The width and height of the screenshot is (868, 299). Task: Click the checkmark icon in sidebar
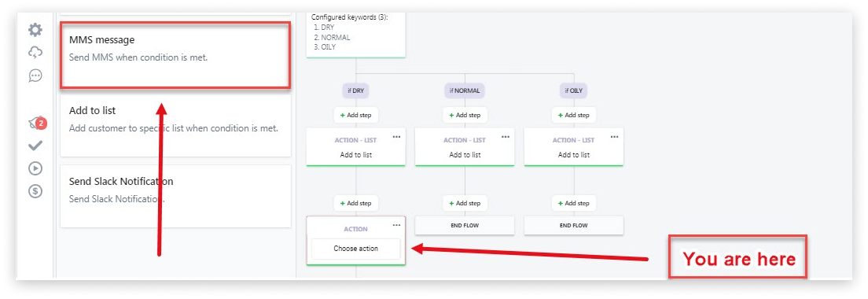(35, 146)
